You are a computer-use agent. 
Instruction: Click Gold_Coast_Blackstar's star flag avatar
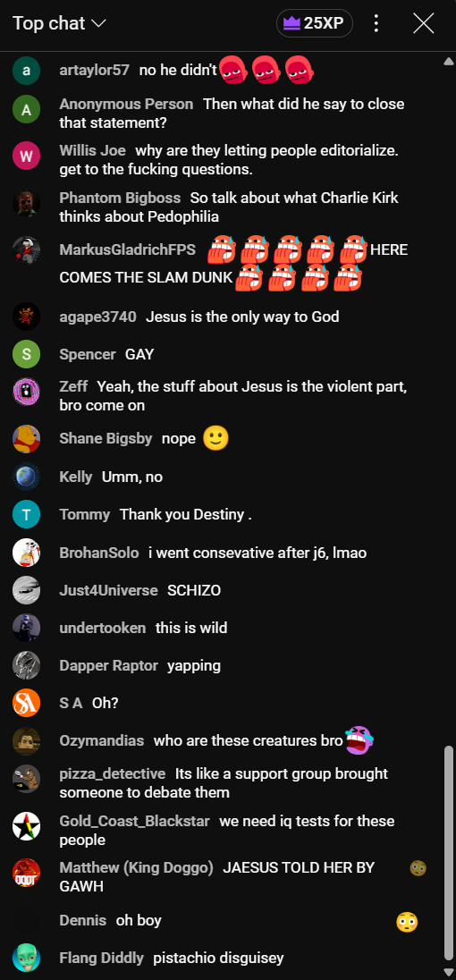click(26, 825)
